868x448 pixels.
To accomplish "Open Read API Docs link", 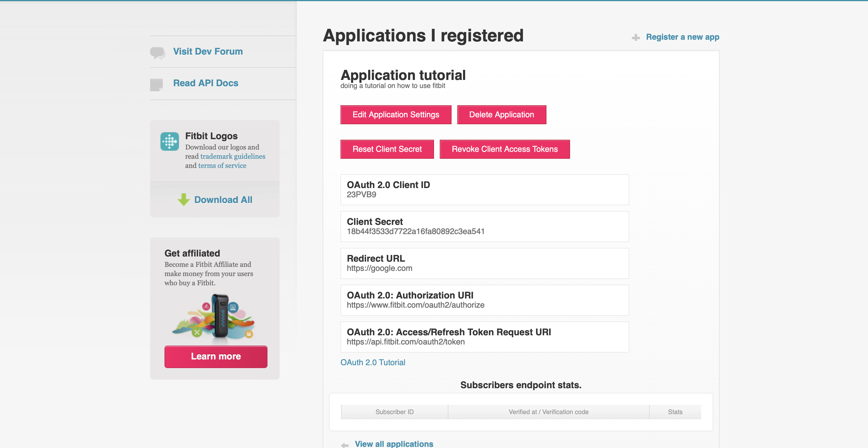I will click(206, 83).
